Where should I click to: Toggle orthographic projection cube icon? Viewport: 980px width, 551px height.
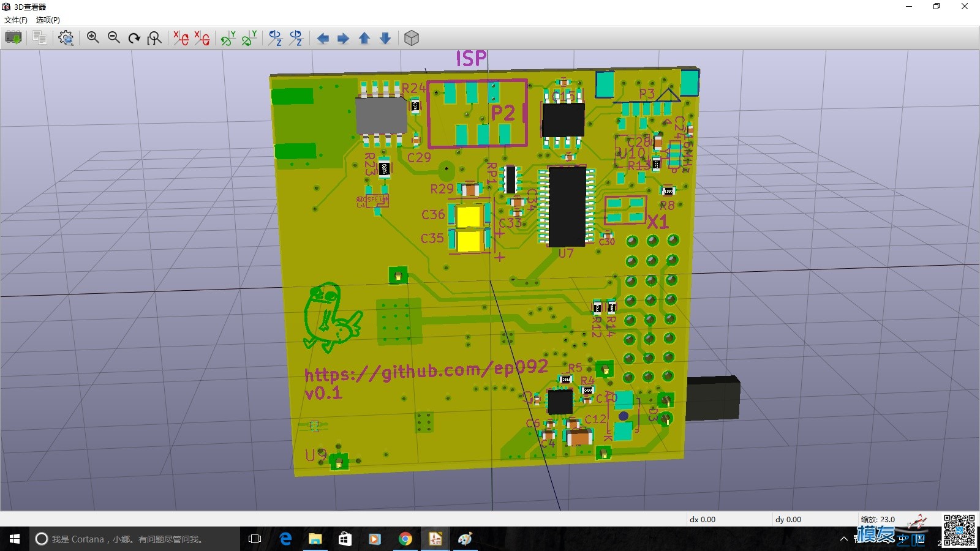(x=412, y=38)
